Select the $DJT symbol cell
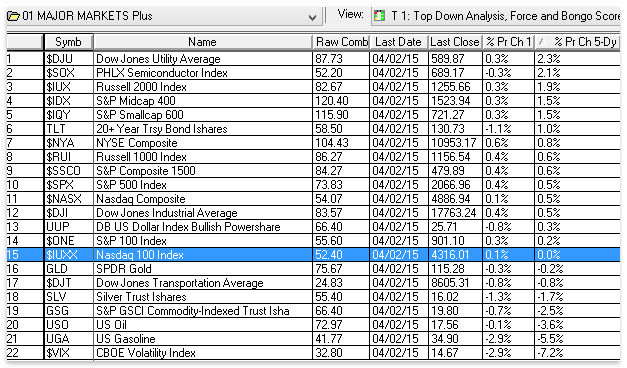The image size is (627, 368). point(68,283)
